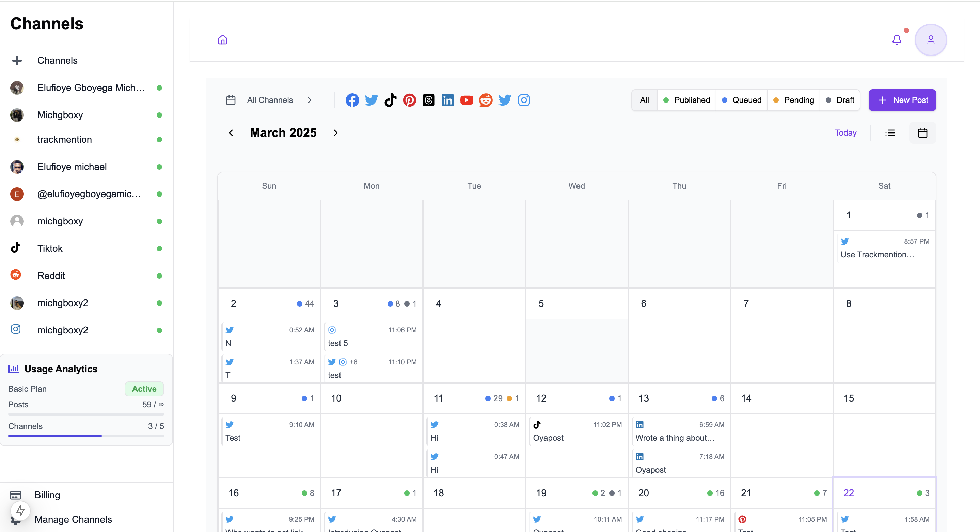980x532 pixels.
Task: Filter calendar by YouTube icon
Action: (x=467, y=100)
